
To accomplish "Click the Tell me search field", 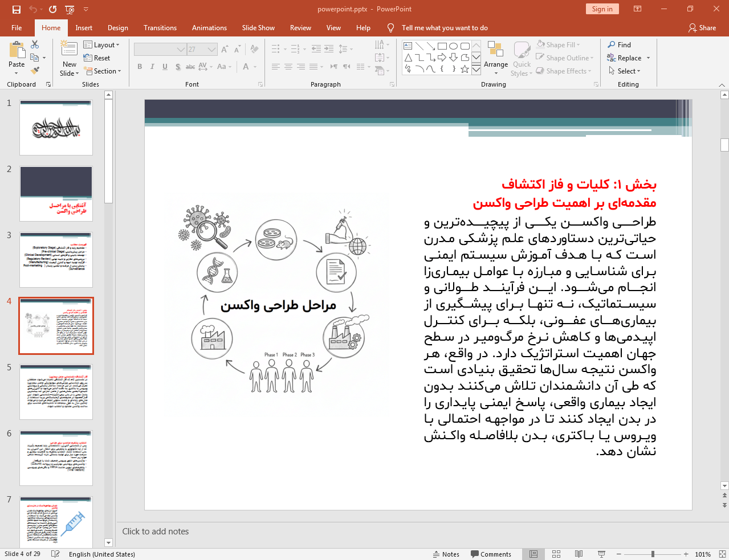I will [445, 27].
